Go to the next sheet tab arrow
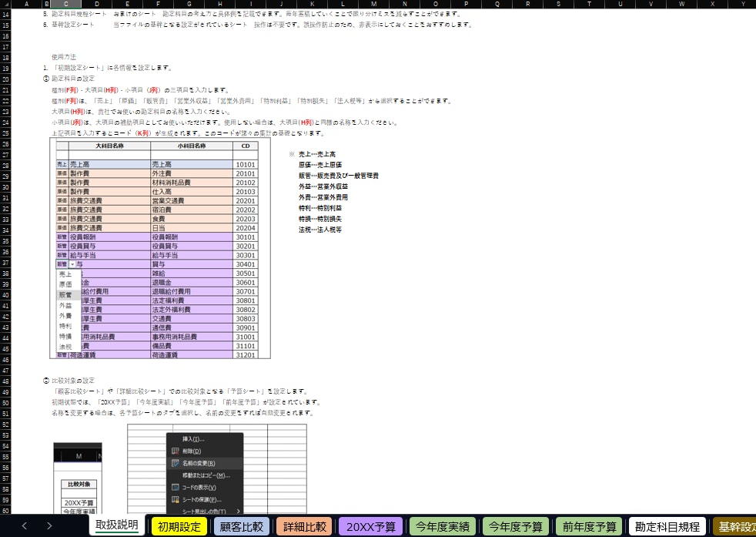This screenshot has height=537, width=756. pyautogui.click(x=49, y=526)
